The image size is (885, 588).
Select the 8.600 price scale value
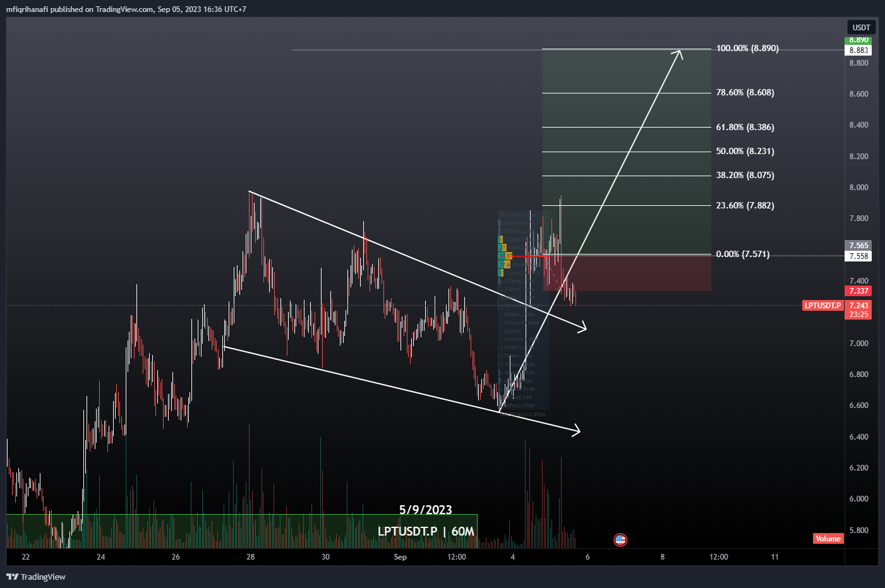858,94
